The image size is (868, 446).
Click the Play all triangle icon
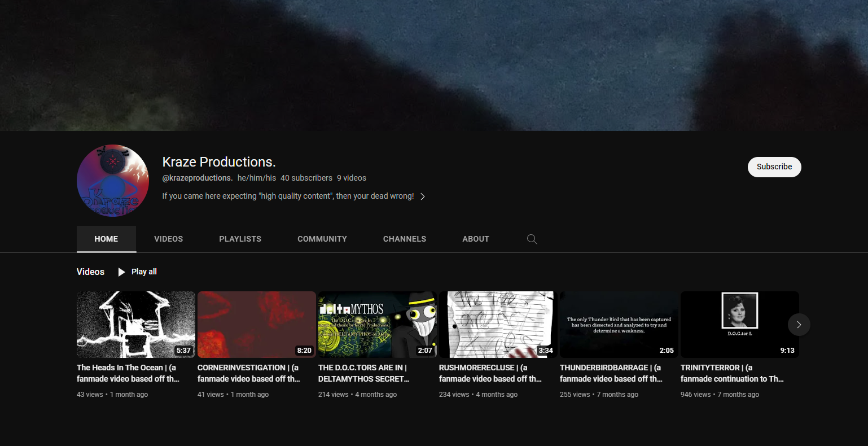point(121,272)
